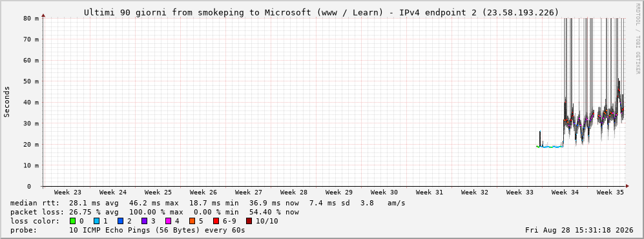Click the packet loss statistics line
Viewport: 644px width, 239px height.
(x=154, y=212)
